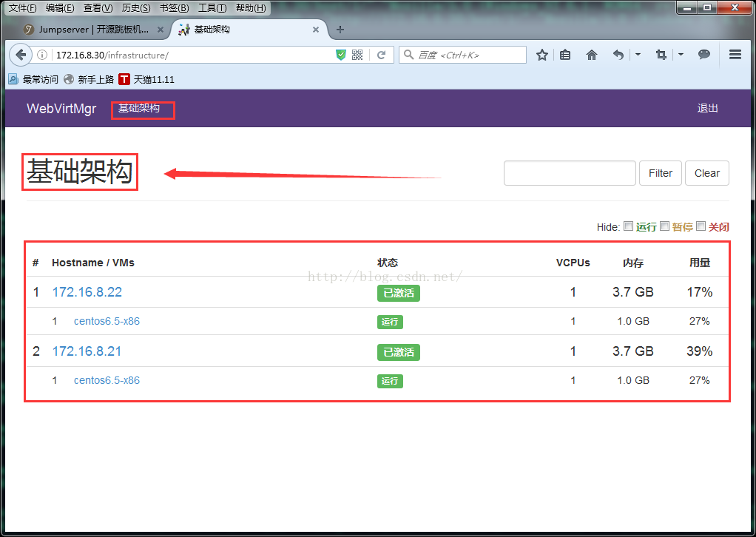Click 已激活 badge for 172.16.8.22
This screenshot has height=537, width=756.
[x=398, y=293]
